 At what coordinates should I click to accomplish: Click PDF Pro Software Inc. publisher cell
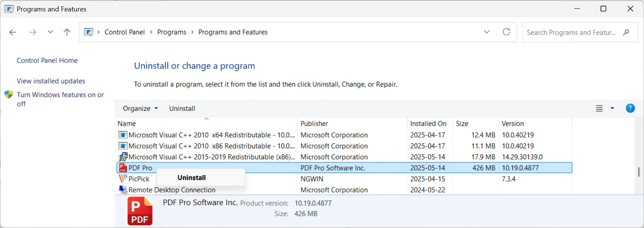pyautogui.click(x=333, y=168)
